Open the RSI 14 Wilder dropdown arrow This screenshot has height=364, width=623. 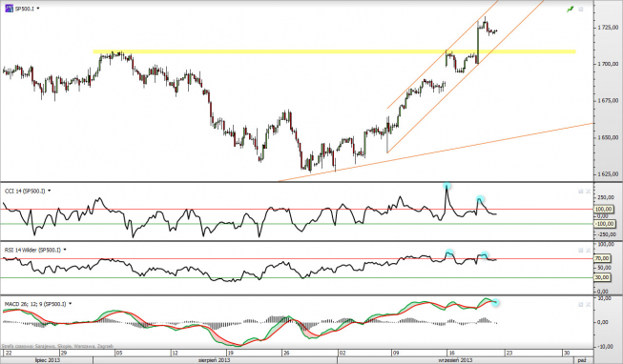65,250
